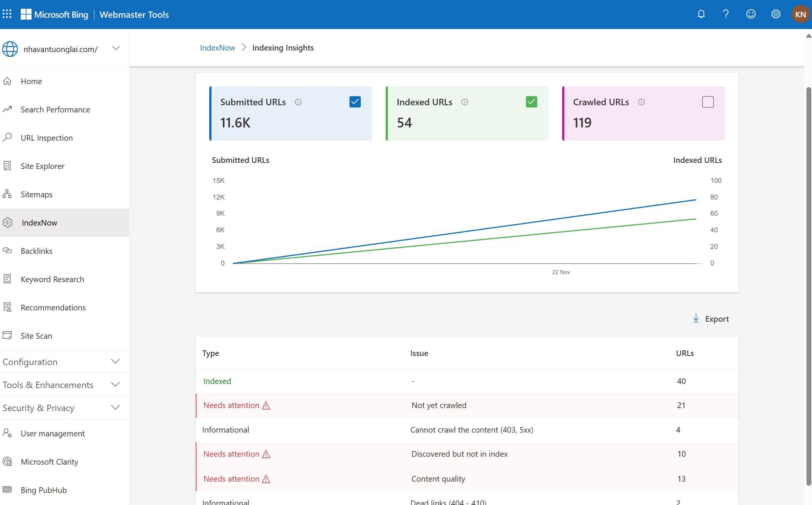Viewport: 812px width, 505px height.
Task: Click the Microsoft Clarity icon
Action: click(7, 461)
